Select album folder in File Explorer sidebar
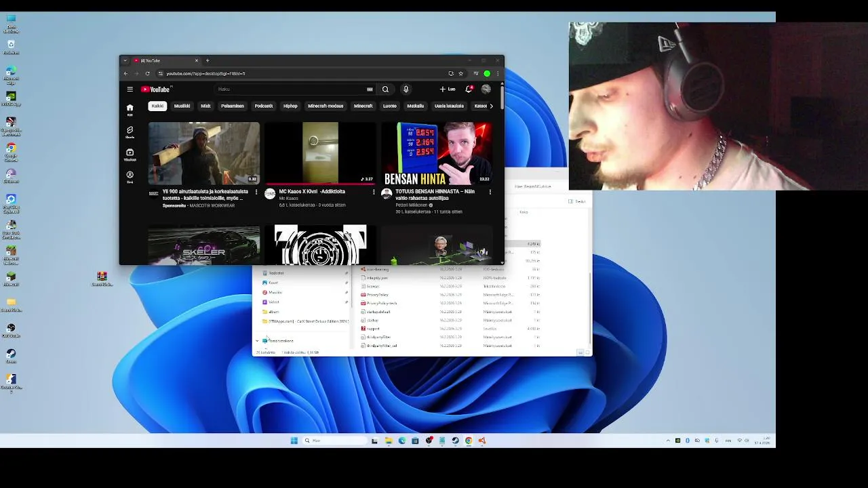 tap(273, 312)
